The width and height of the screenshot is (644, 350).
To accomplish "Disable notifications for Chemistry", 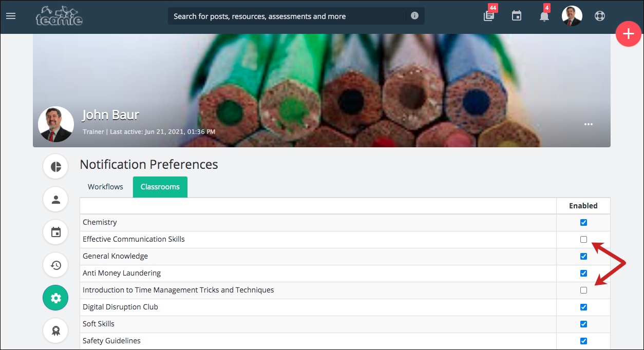I will [x=583, y=222].
